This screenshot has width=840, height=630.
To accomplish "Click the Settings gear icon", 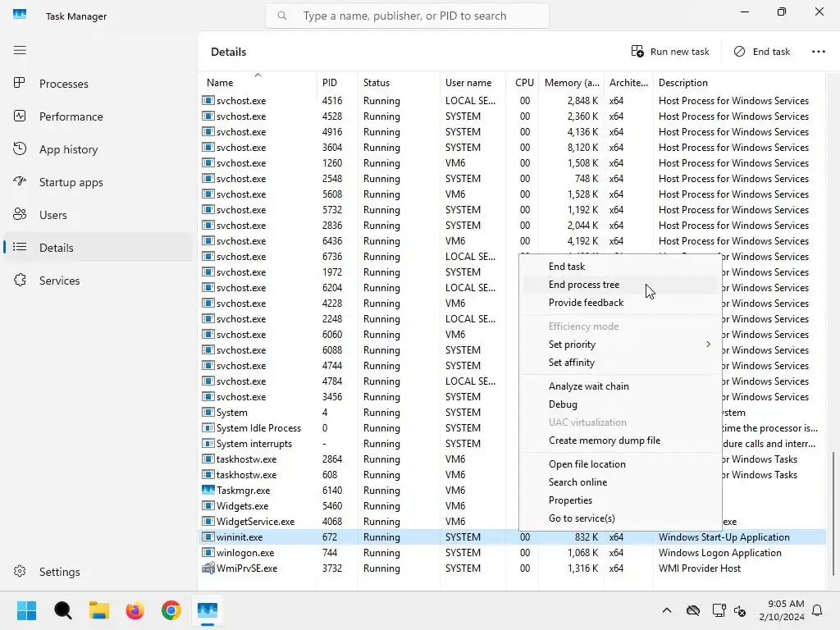I will pyautogui.click(x=20, y=572).
